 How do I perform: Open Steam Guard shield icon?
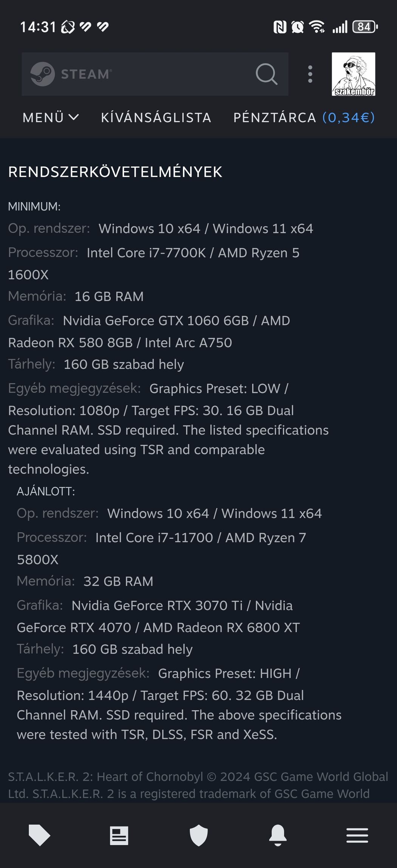pyautogui.click(x=198, y=836)
